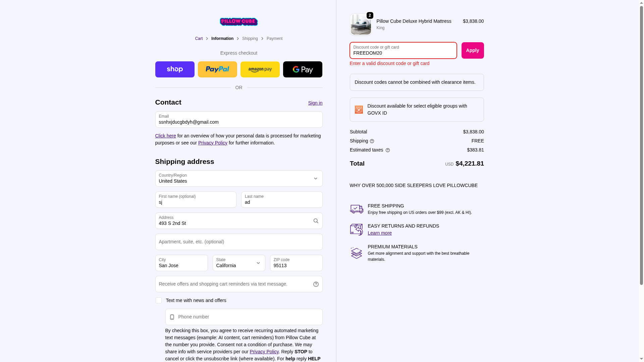Click the address search magnifier icon

click(x=316, y=221)
